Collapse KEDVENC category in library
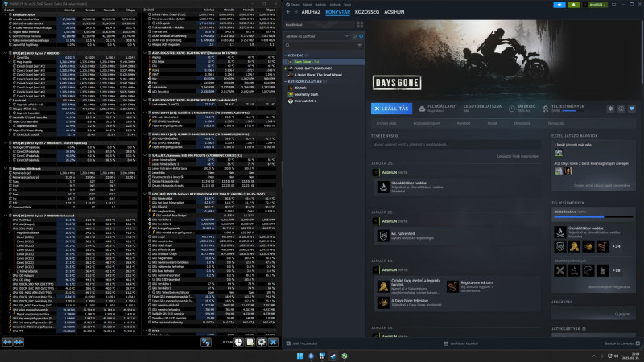 (286, 55)
